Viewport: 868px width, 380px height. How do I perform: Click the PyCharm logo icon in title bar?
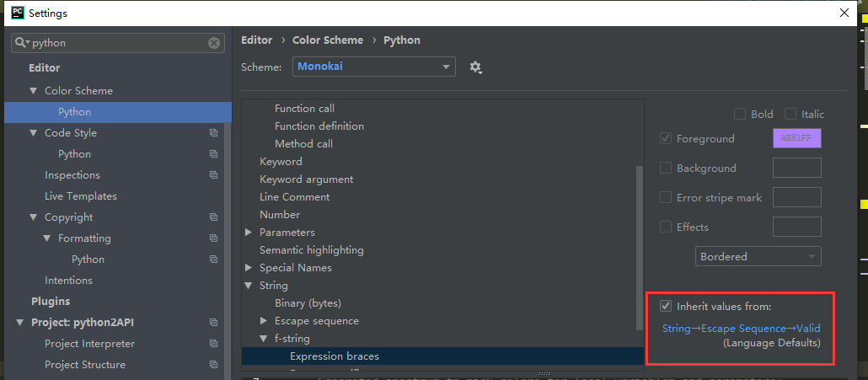[18, 13]
